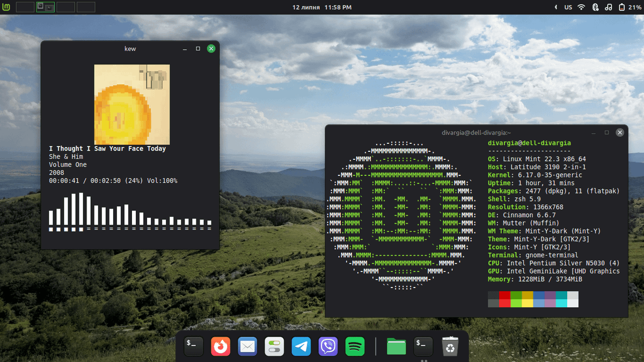Switch to the first workspace in switcher
644x362 pixels.
[25, 7]
